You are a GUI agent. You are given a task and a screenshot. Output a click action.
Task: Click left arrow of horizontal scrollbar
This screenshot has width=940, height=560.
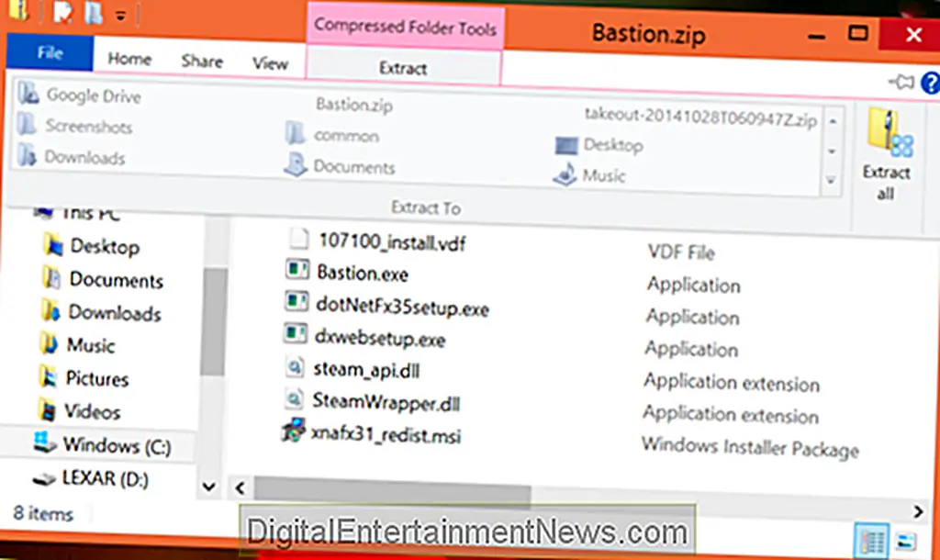point(241,487)
